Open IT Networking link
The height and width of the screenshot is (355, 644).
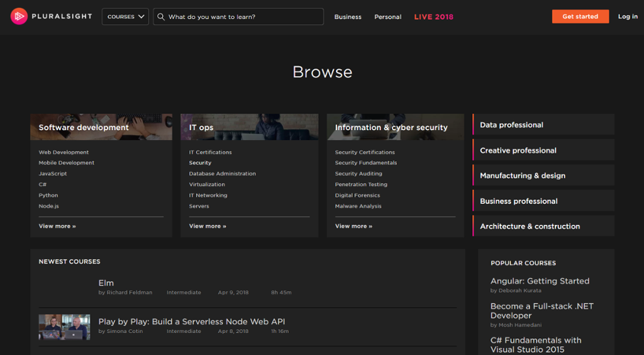click(x=208, y=195)
